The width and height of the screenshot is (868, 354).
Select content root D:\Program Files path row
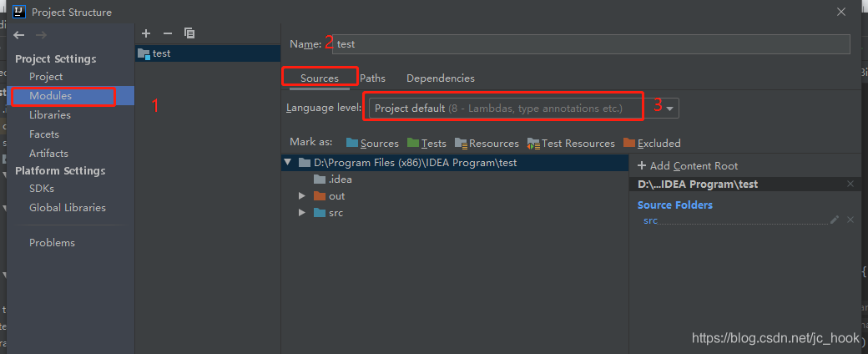(455, 163)
